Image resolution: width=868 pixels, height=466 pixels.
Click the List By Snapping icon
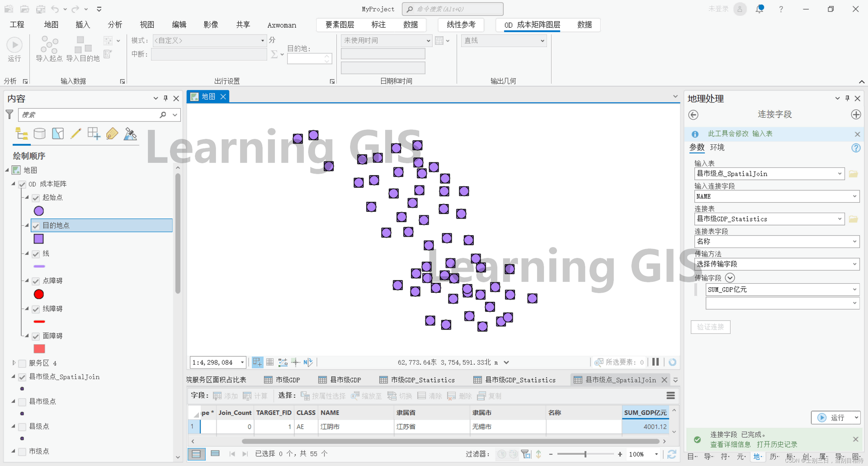pyautogui.click(x=94, y=134)
